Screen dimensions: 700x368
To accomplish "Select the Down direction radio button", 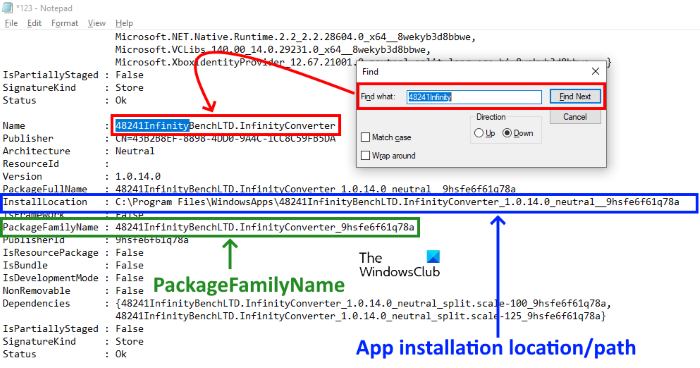I will pos(507,133).
